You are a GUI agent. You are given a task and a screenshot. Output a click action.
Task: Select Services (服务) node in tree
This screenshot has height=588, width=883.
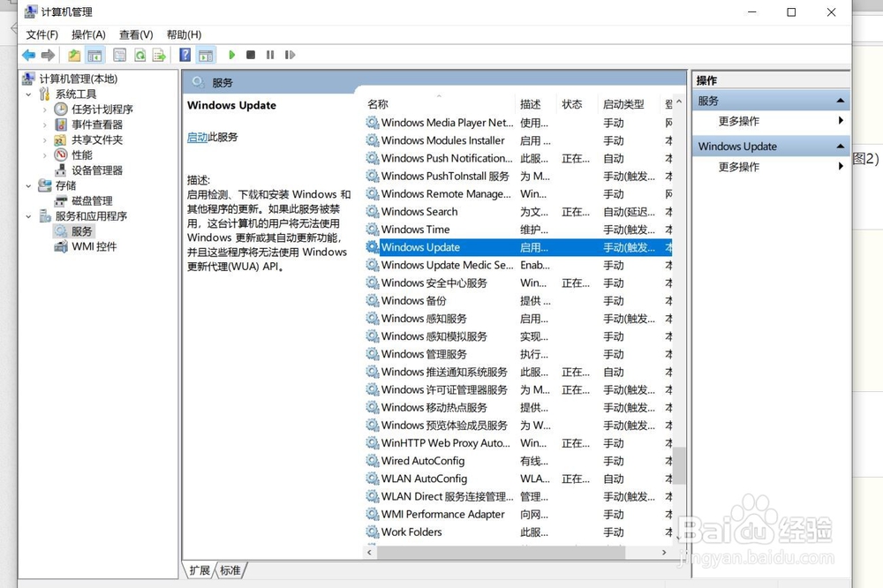click(81, 231)
